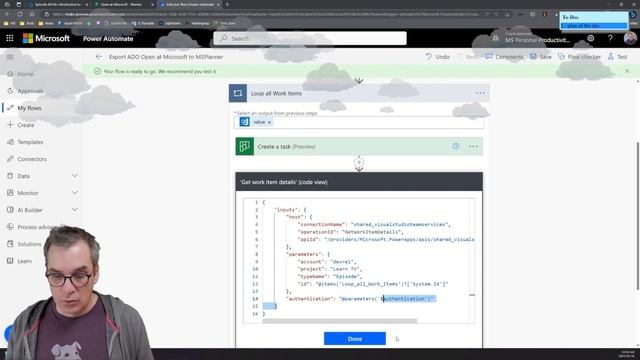
Task: Click the Loop all Work Items header
Action: tap(359, 93)
